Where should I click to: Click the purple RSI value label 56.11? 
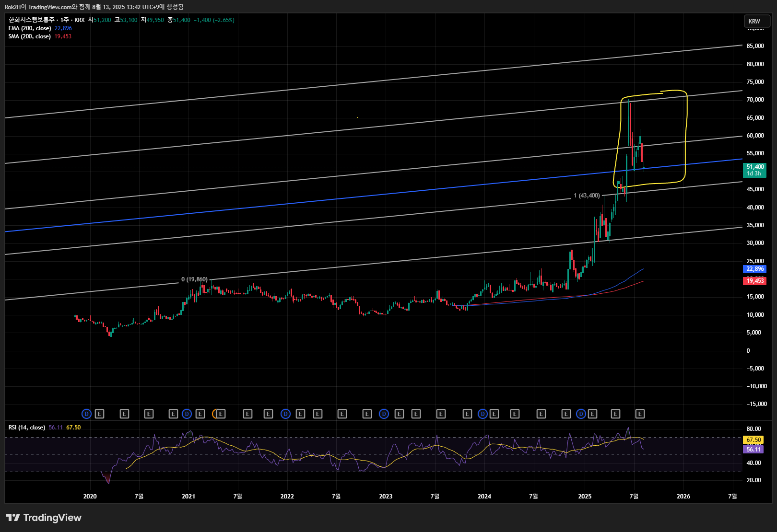click(x=753, y=449)
